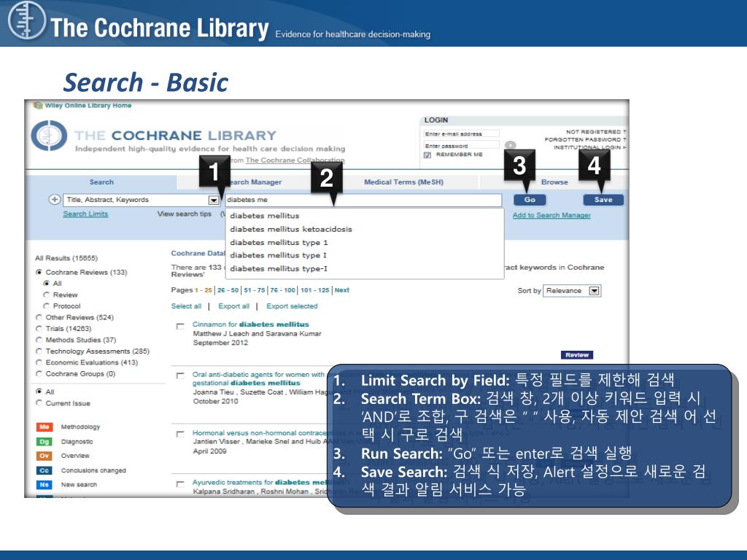The width and height of the screenshot is (747, 560).
Task: Open 'Cinnamon for diabetes mellitus' result
Action: pos(251,324)
